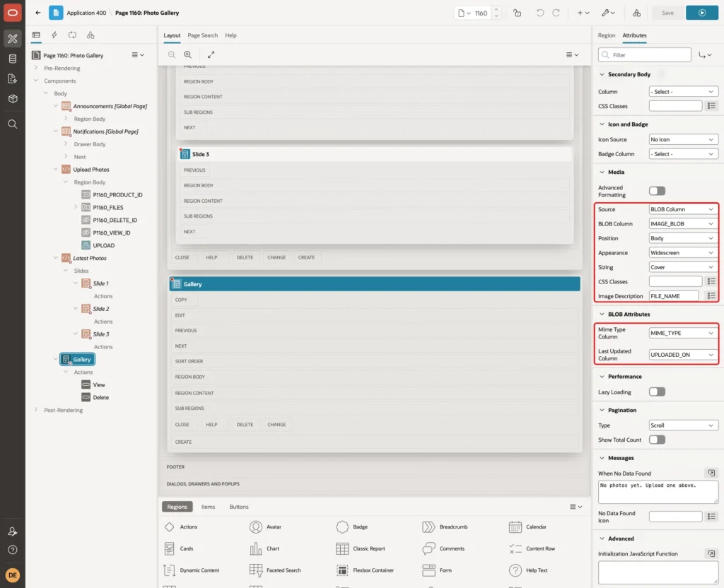This screenshot has width=724, height=588.
Task: Switch to the Shared Components tab icon
Action: 90,35
